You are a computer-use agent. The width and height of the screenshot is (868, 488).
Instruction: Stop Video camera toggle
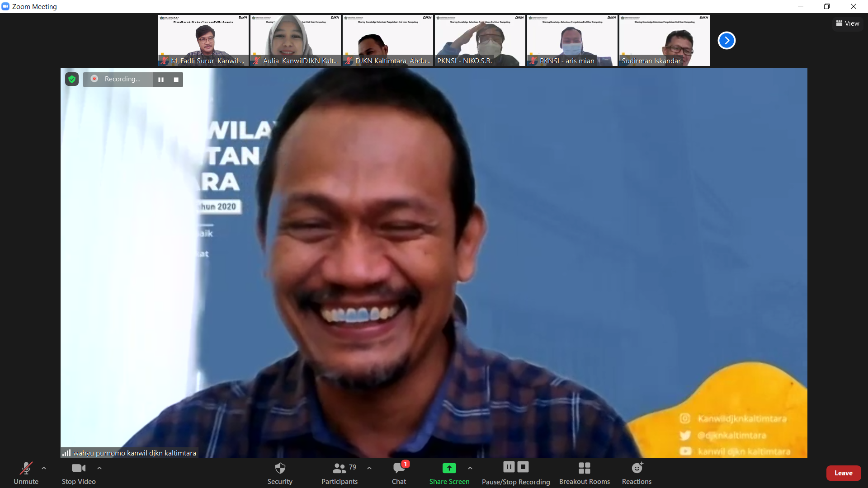pos(78,469)
